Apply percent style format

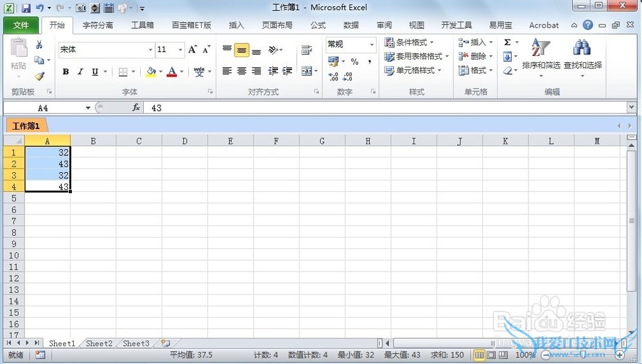(354, 62)
